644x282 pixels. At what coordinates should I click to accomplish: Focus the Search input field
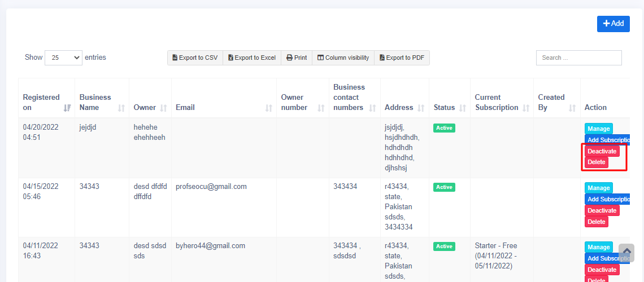[578, 58]
